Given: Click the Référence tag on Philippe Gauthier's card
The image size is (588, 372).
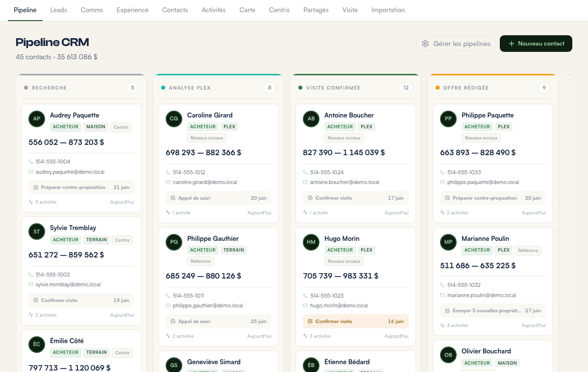Looking at the screenshot, I should point(201,261).
